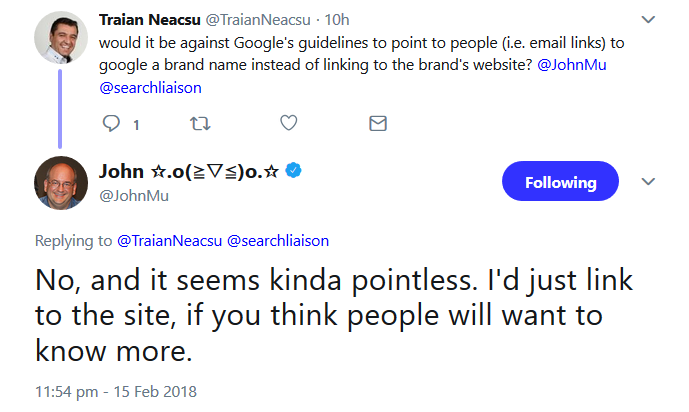
Task: Click the envelope direct message icon
Action: [377, 124]
